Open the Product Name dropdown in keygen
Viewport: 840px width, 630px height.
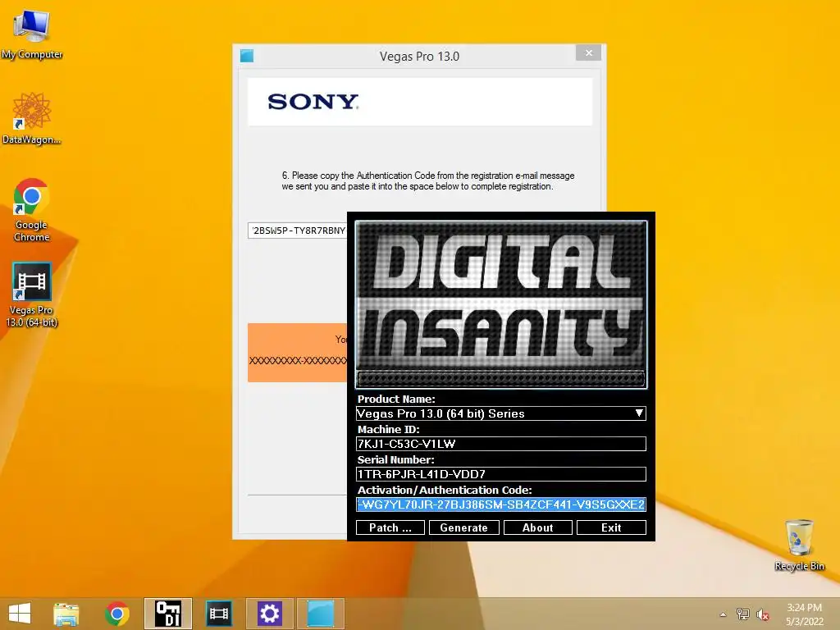[501, 413]
